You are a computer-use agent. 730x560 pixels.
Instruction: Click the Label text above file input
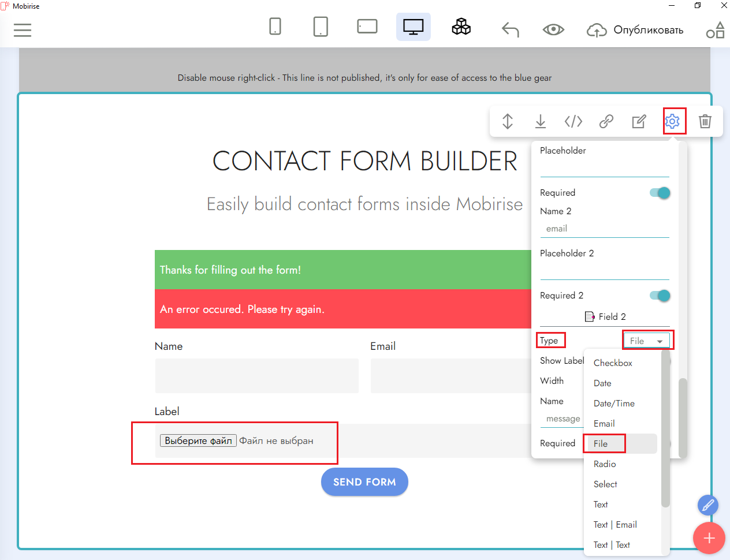[x=167, y=411]
